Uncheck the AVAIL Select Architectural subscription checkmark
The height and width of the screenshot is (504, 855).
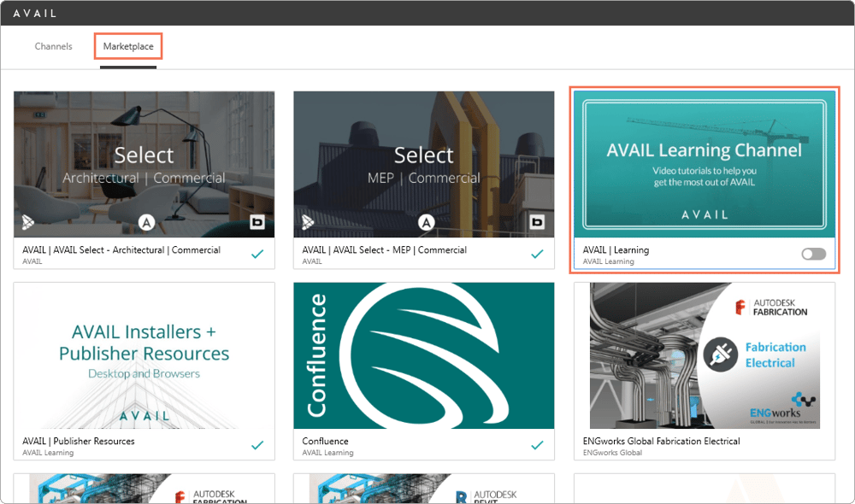coord(257,254)
